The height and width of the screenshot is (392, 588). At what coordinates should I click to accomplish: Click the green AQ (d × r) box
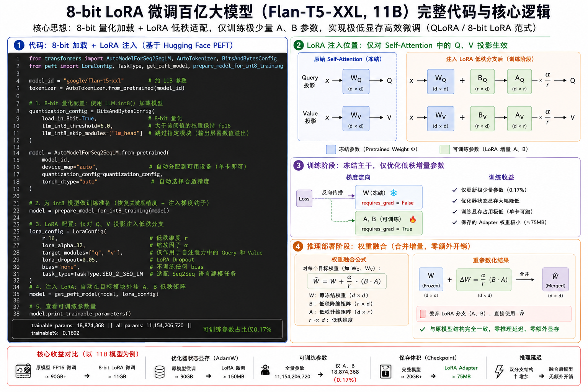point(519,82)
